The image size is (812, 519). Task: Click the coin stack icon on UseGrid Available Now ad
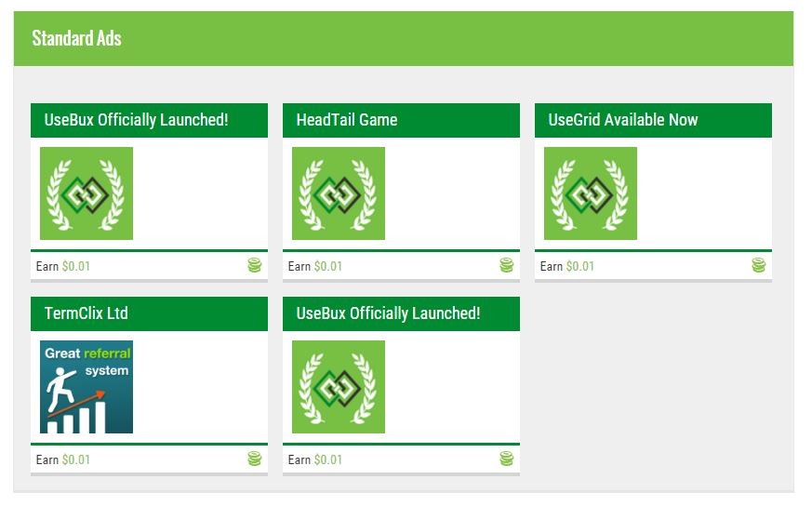[758, 265]
